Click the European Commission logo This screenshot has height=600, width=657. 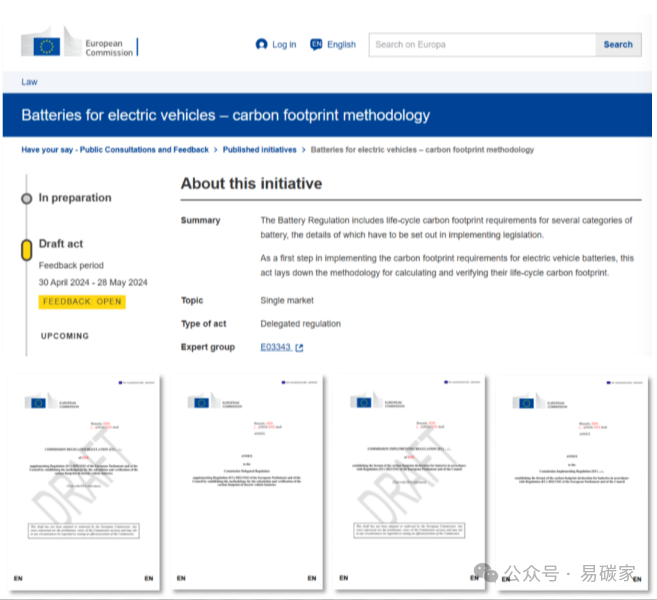point(79,46)
